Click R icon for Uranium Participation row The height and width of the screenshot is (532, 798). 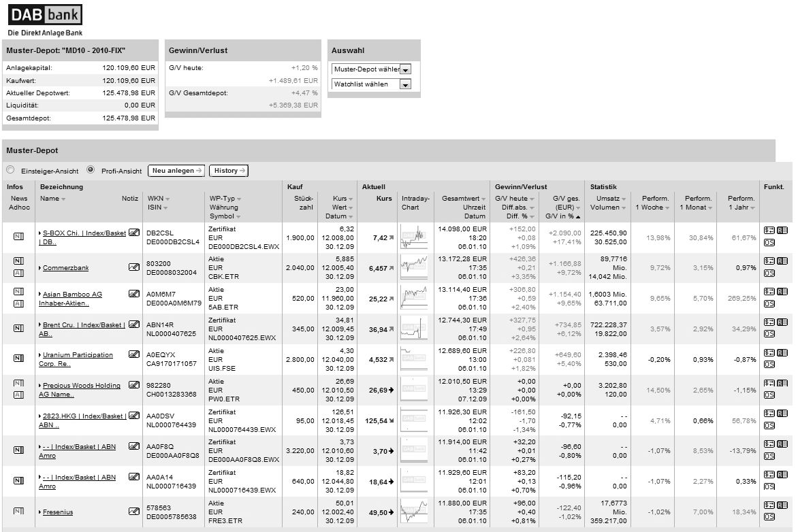click(782, 352)
